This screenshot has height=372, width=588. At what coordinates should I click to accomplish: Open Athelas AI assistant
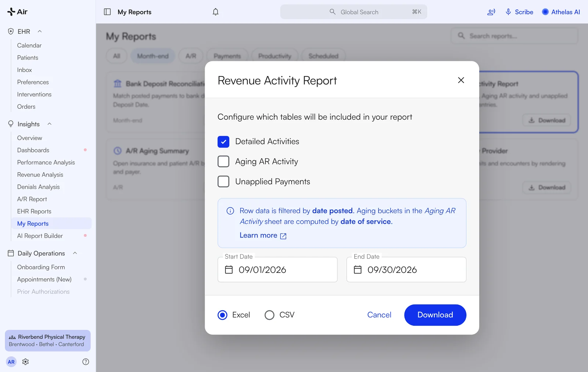click(561, 12)
